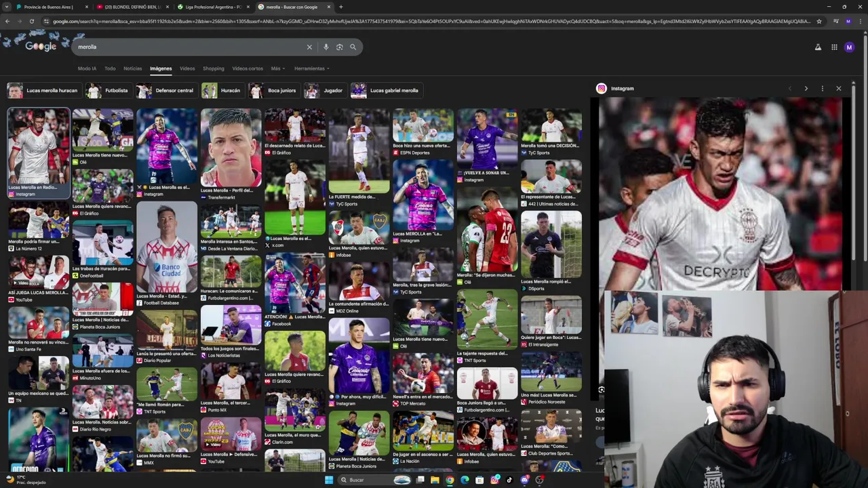868x488 pixels.
Task: Expand the Herramientas dropdown
Action: [311, 68]
